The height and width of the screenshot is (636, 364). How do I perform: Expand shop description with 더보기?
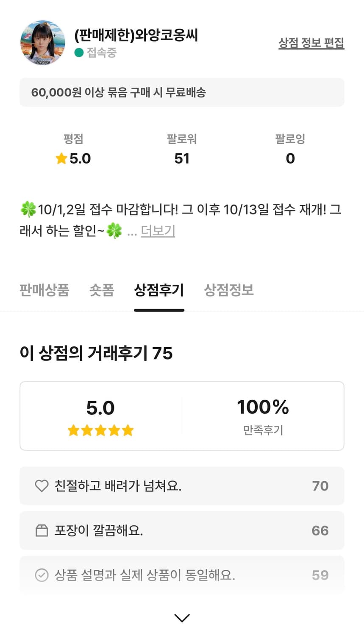158,231
